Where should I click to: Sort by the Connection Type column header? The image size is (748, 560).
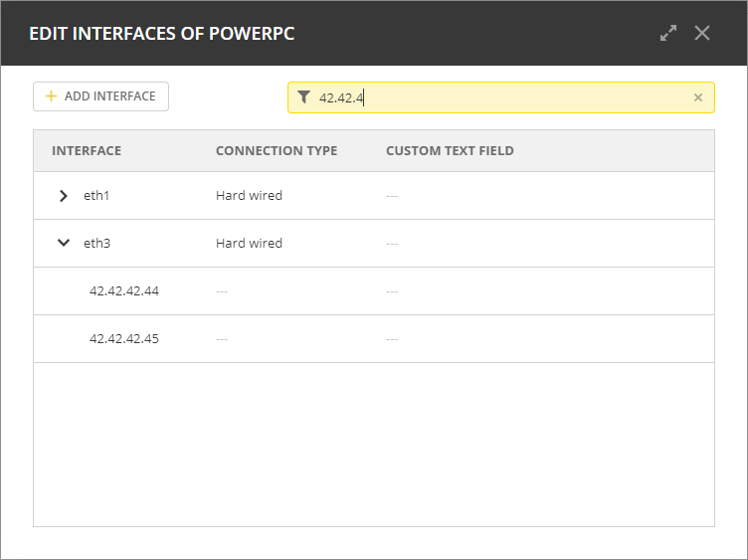pyautogui.click(x=277, y=151)
